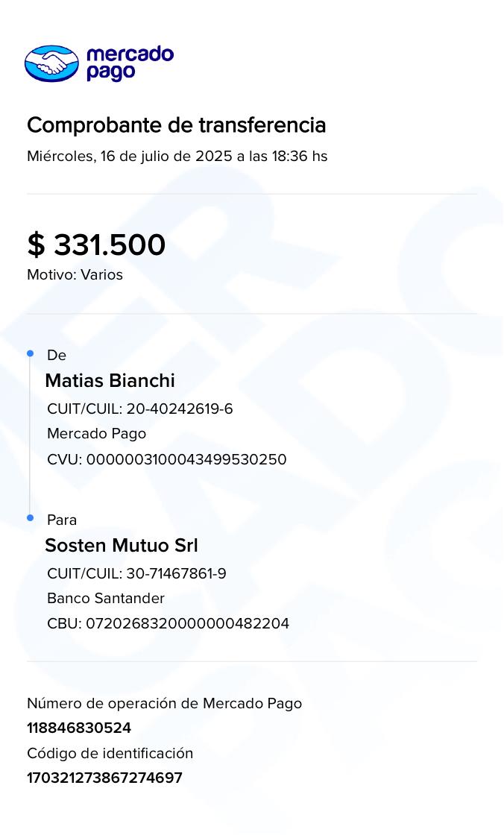Select the recipient CBU number
Viewport: 504px width, 835px height.
point(168,624)
